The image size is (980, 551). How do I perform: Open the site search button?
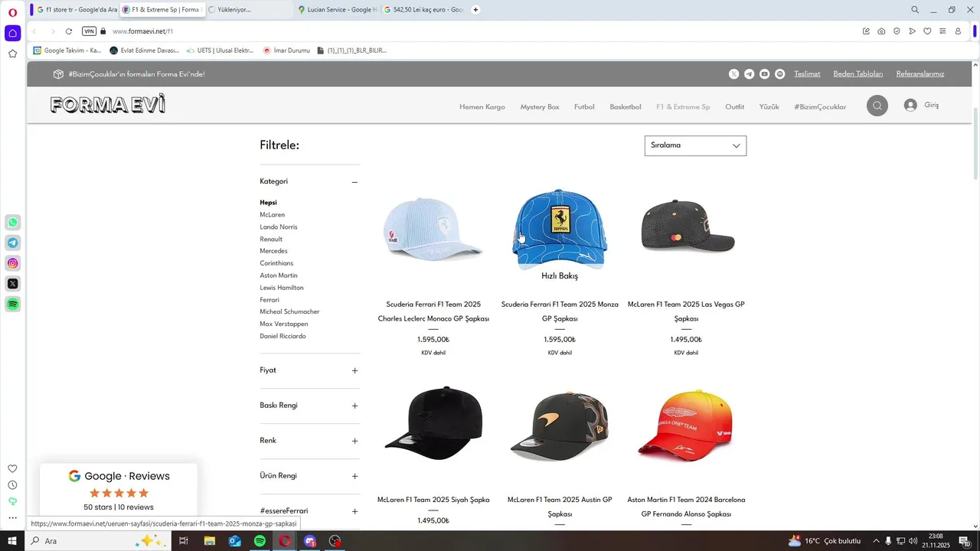click(x=877, y=106)
